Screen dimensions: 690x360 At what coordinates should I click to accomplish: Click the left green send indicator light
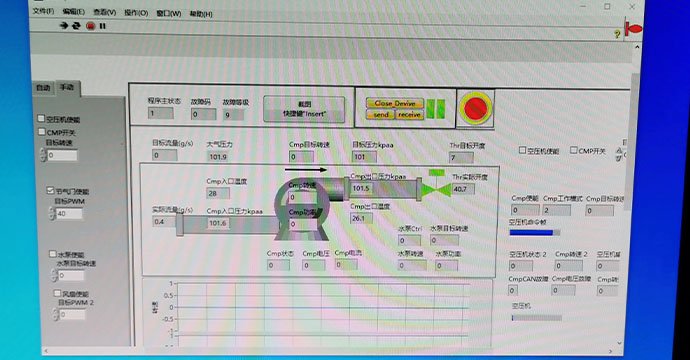[x=430, y=108]
